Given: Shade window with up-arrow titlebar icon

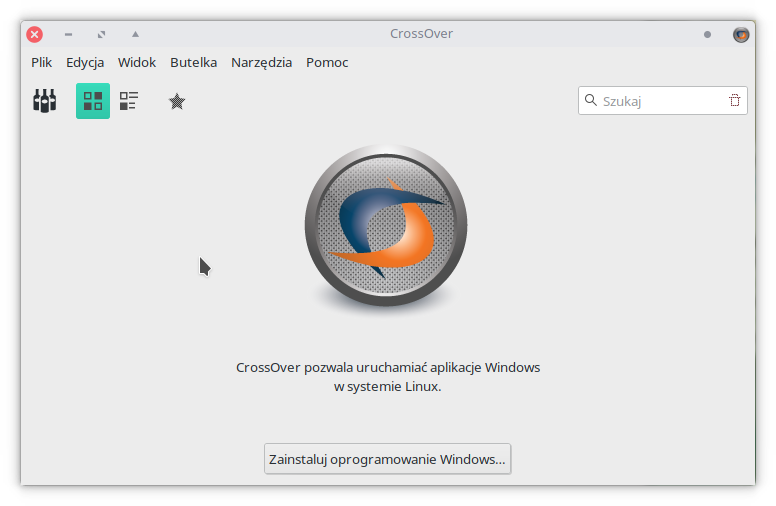Looking at the screenshot, I should [x=135, y=34].
